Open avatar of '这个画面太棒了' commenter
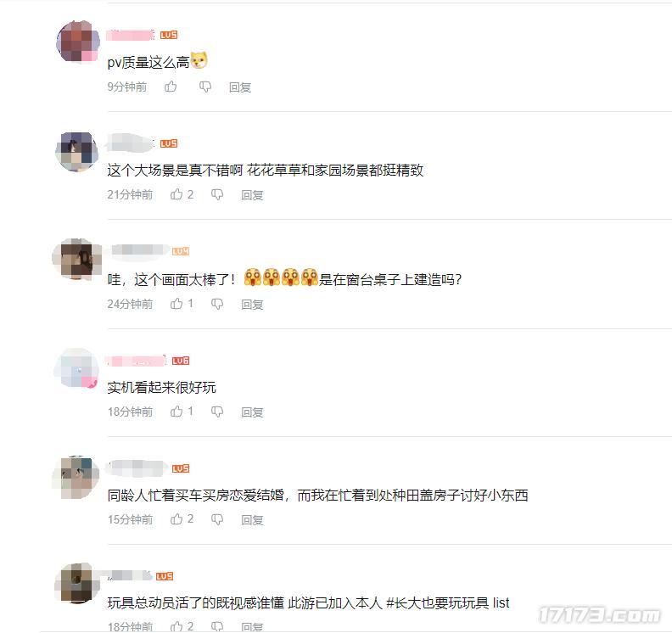The width and height of the screenshot is (672, 633). (76, 260)
